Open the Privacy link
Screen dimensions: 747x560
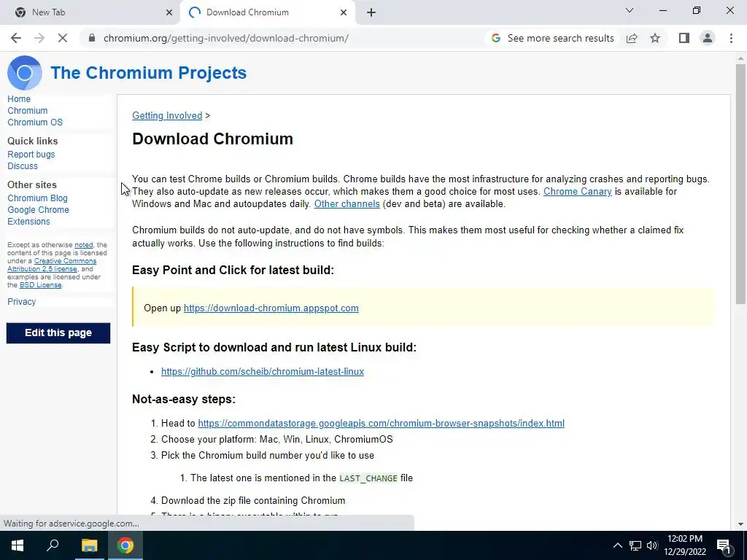[x=21, y=302]
